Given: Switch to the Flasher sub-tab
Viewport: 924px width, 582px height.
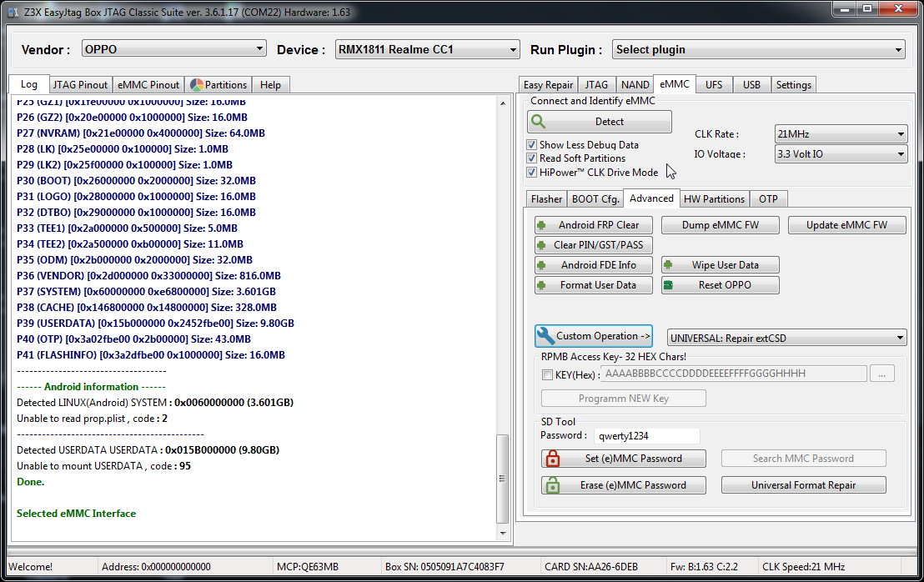Looking at the screenshot, I should coord(546,199).
